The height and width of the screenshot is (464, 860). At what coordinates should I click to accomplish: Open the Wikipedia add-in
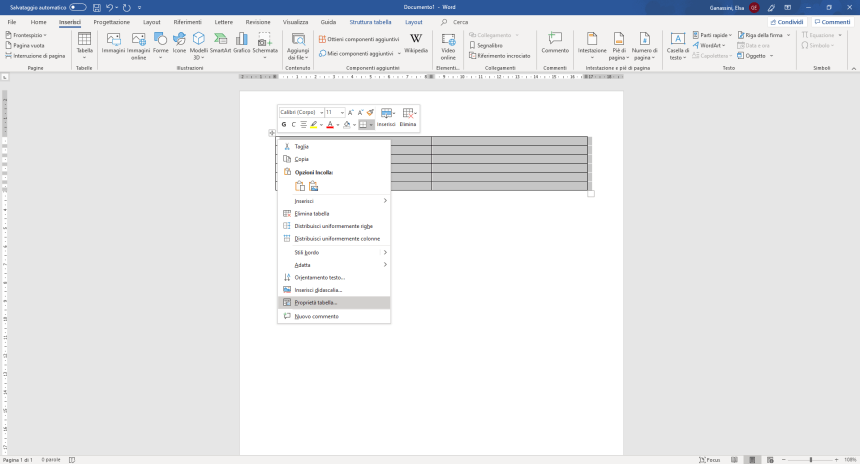[x=416, y=43]
